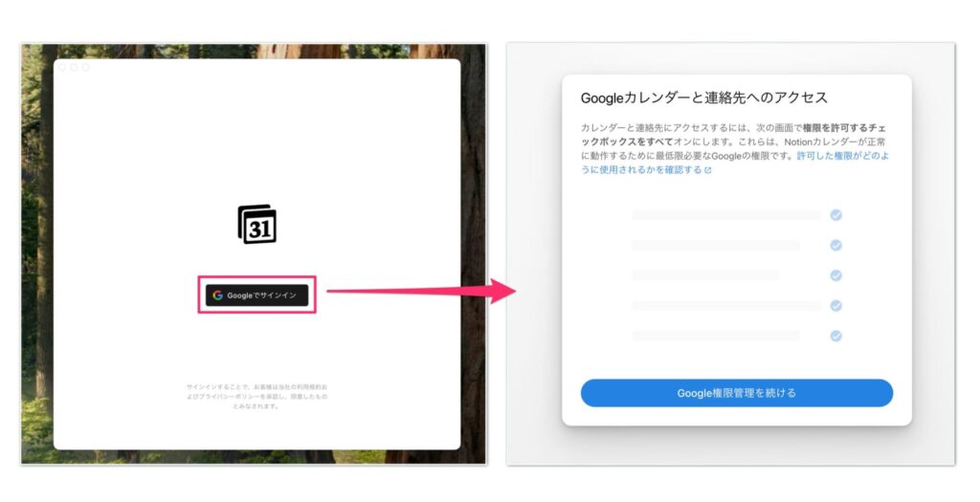Close the sign-in window

[x=62, y=67]
